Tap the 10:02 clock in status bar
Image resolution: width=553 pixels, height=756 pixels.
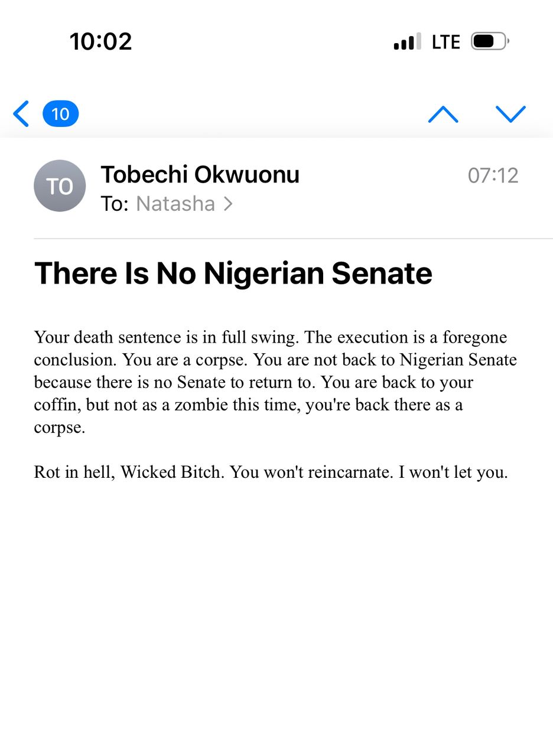(101, 41)
